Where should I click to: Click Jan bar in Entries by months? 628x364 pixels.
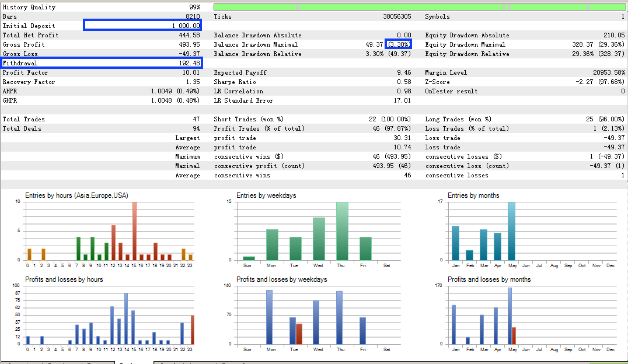(x=455, y=243)
